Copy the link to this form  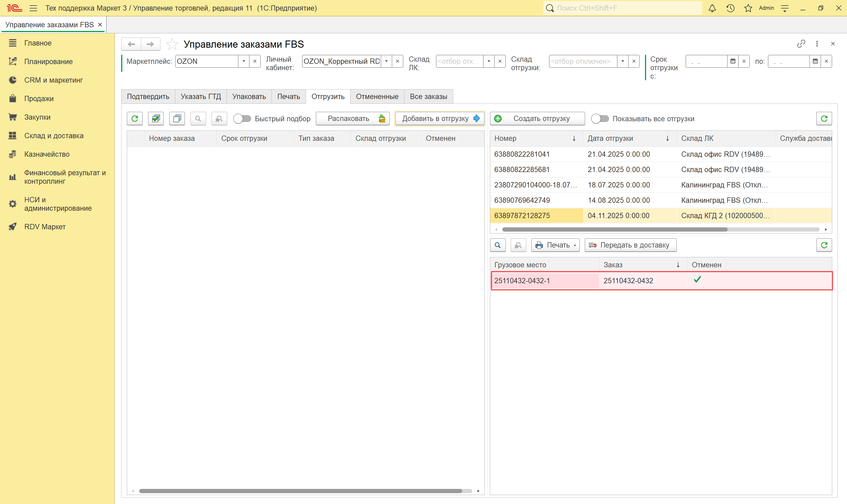(801, 44)
